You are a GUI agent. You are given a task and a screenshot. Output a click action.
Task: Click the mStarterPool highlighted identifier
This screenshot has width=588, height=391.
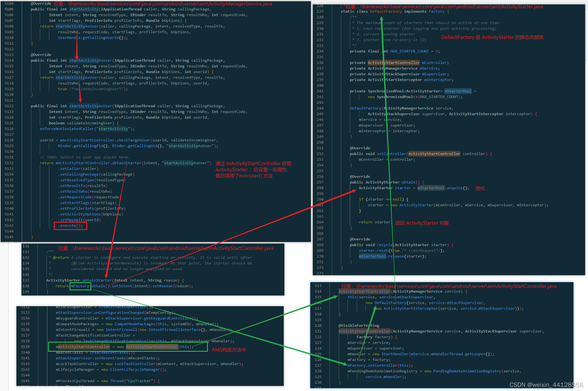(458, 91)
